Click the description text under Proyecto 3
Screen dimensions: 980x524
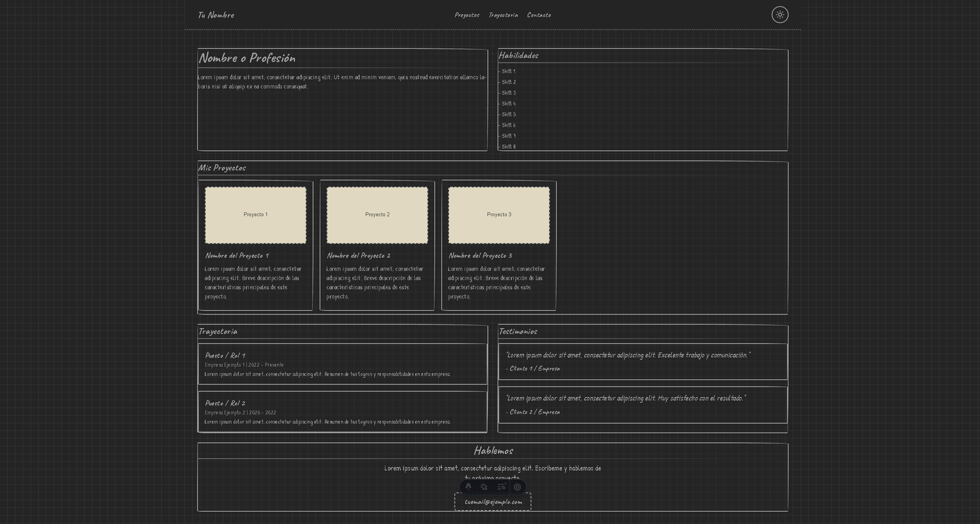click(x=496, y=283)
